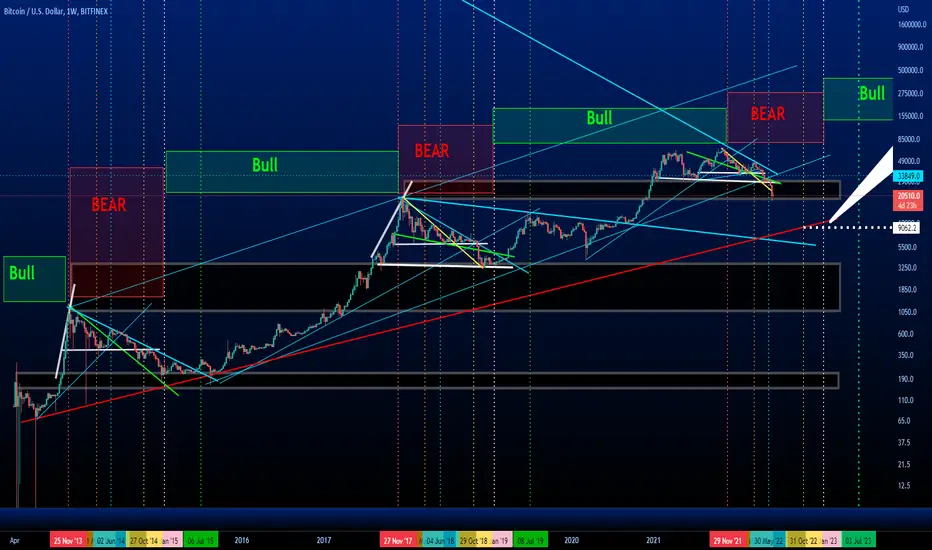Image resolution: width=932 pixels, height=550 pixels.
Task: Click the cyan 33849.0 price tag
Action: pyautogui.click(x=908, y=176)
